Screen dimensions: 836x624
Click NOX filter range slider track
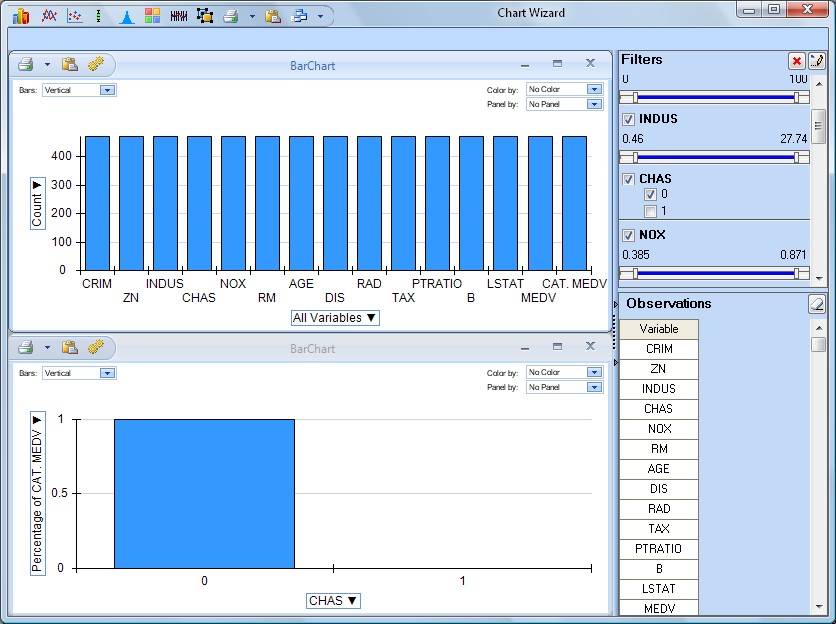(714, 274)
